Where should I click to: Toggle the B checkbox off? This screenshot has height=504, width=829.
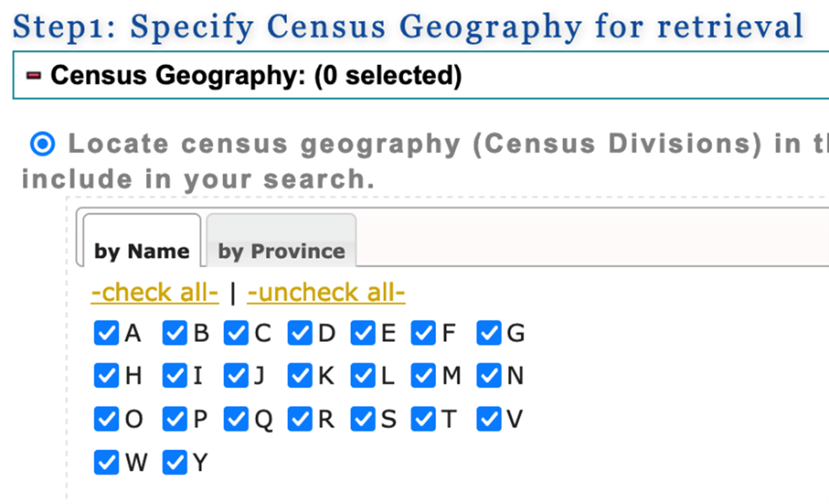pos(174,333)
